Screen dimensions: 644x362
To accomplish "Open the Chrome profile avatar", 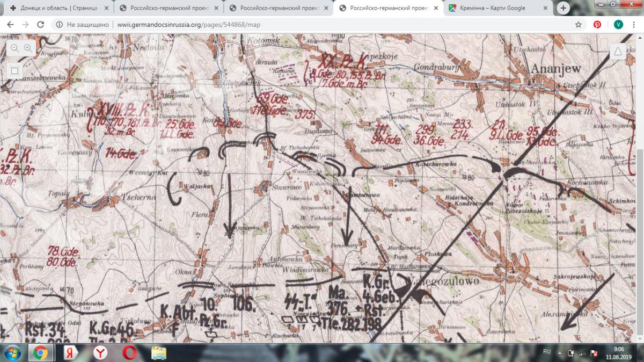I will pos(618,25).
